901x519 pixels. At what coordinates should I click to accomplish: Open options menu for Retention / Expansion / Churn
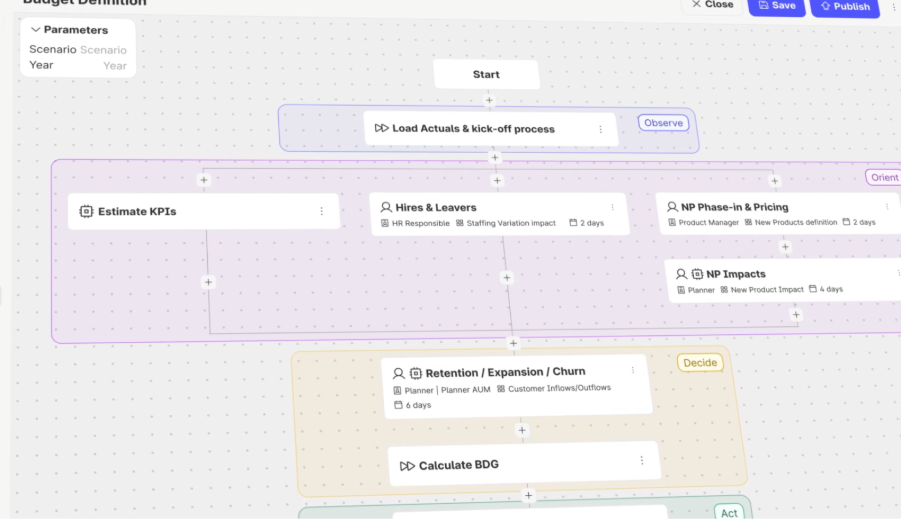click(633, 370)
